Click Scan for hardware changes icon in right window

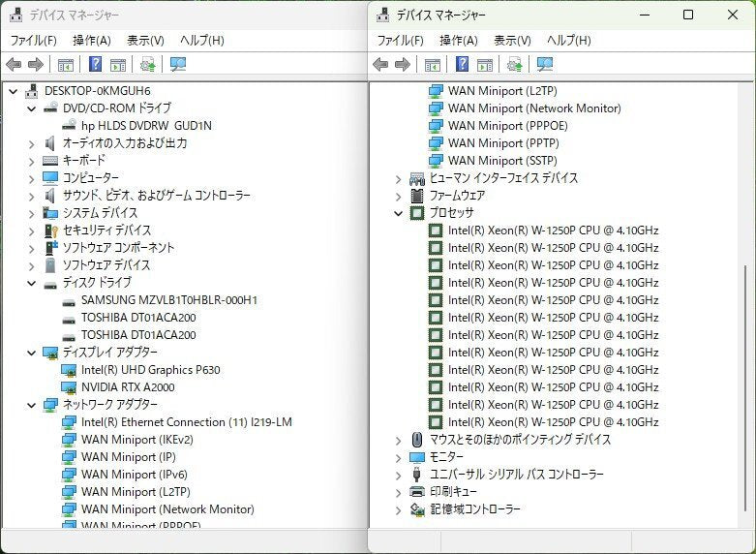click(x=545, y=64)
